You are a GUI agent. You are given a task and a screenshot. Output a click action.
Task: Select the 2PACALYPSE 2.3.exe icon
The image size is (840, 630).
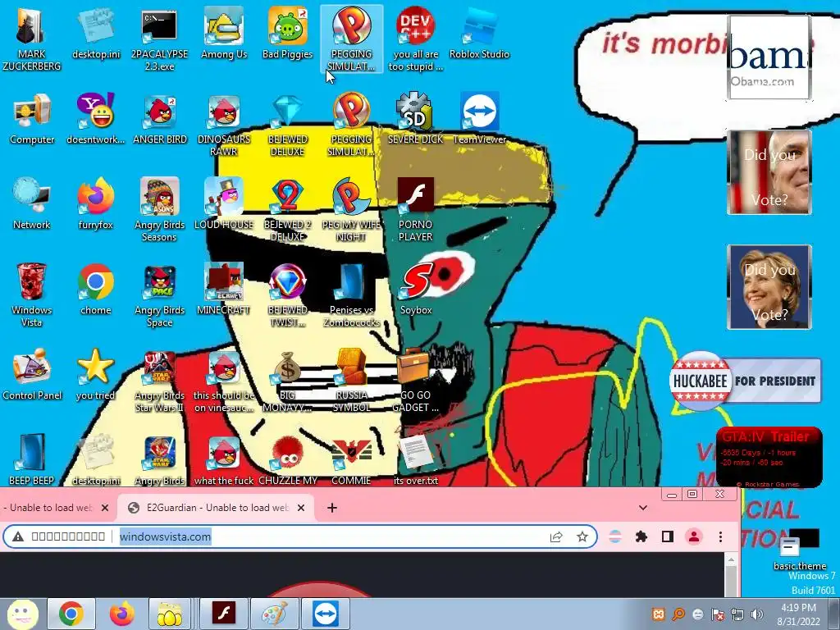159,39
